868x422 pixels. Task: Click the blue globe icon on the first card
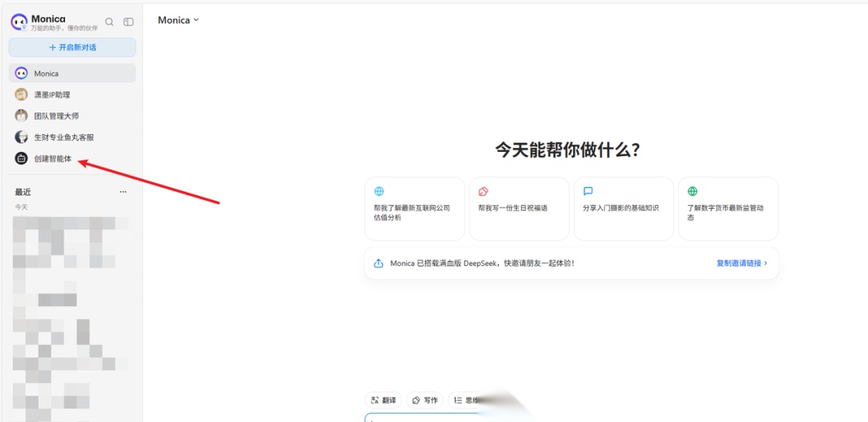379,191
